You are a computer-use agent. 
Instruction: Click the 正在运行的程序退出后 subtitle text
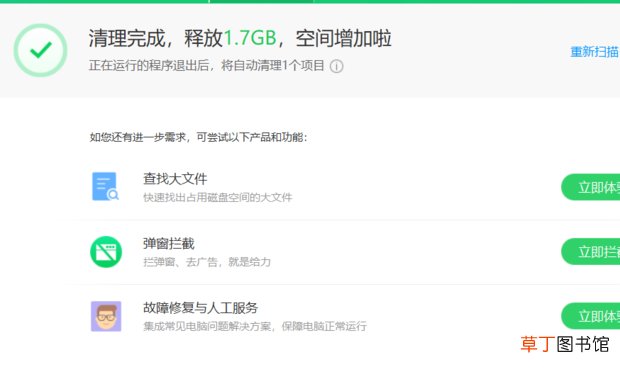[207, 65]
